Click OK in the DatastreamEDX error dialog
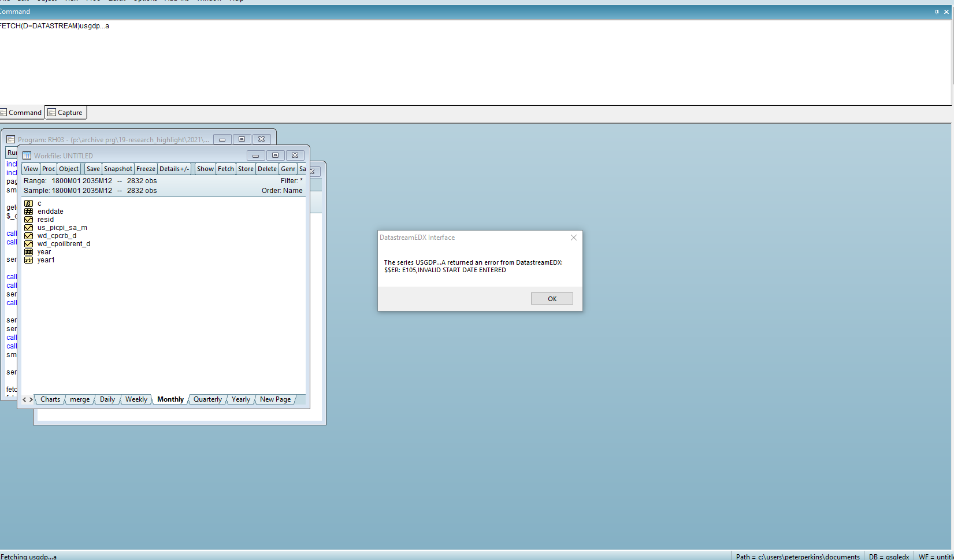The width and height of the screenshot is (954, 560). point(552,299)
